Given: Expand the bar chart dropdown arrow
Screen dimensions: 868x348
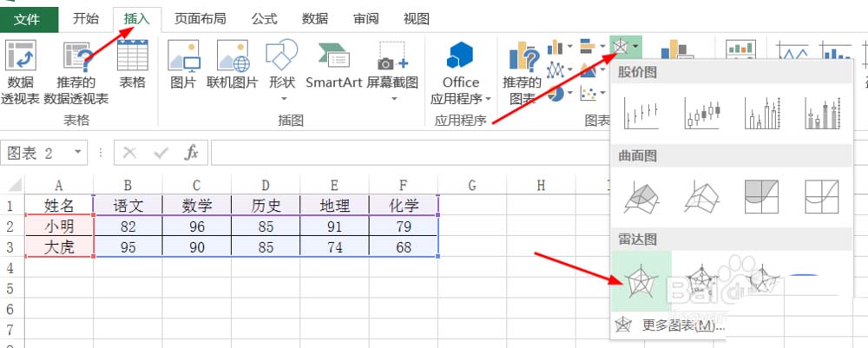Looking at the screenshot, I should (x=602, y=46).
